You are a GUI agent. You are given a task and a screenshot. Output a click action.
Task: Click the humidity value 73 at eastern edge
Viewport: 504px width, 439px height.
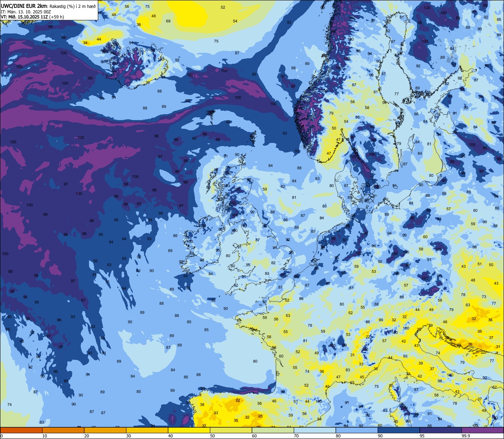tap(484, 296)
